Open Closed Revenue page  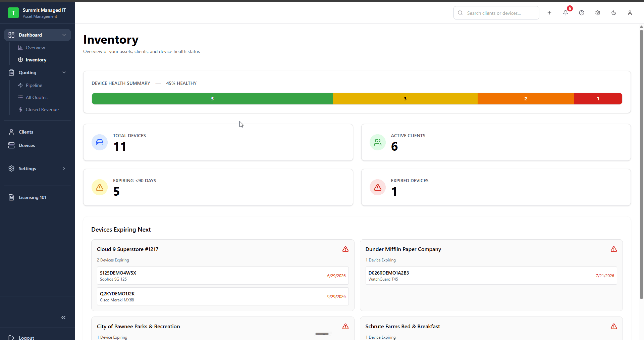click(42, 109)
